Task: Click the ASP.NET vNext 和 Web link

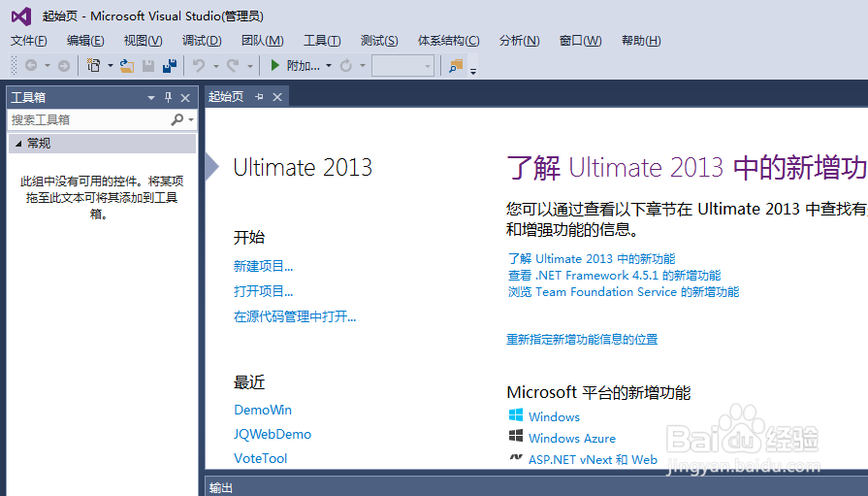Action: point(593,459)
